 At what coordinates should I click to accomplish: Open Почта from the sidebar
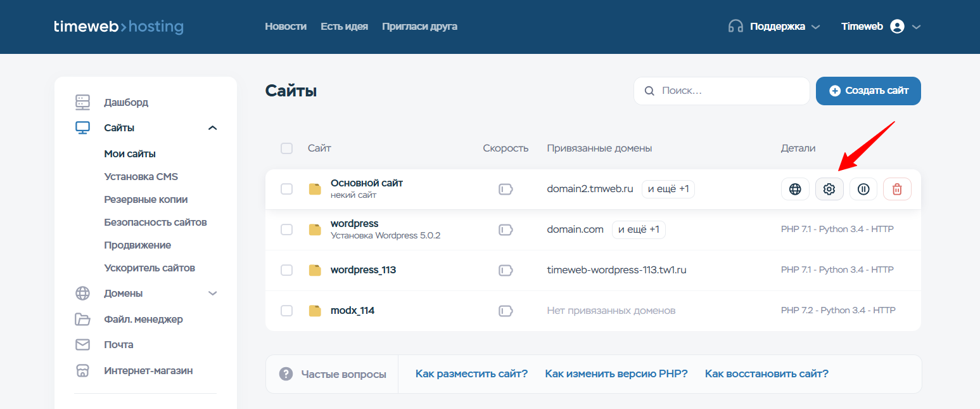tap(118, 344)
